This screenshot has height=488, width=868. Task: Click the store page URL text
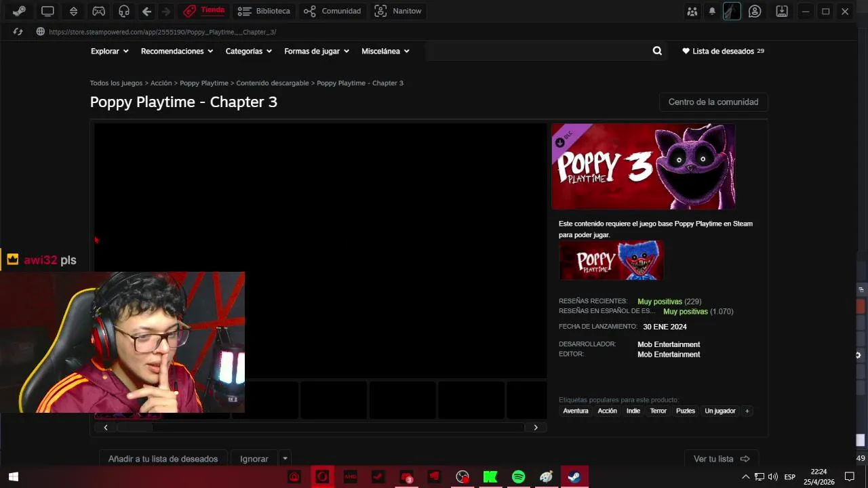162,32
